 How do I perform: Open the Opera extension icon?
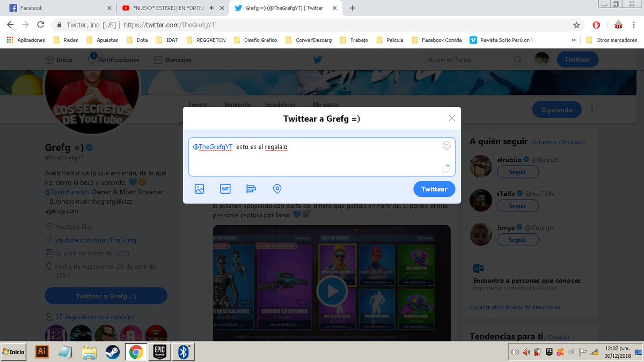[x=596, y=25]
